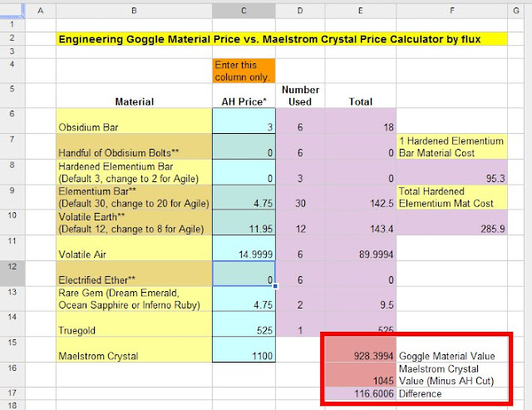Click the Total header cell
The height and width of the screenshot is (410, 532).
(360, 96)
